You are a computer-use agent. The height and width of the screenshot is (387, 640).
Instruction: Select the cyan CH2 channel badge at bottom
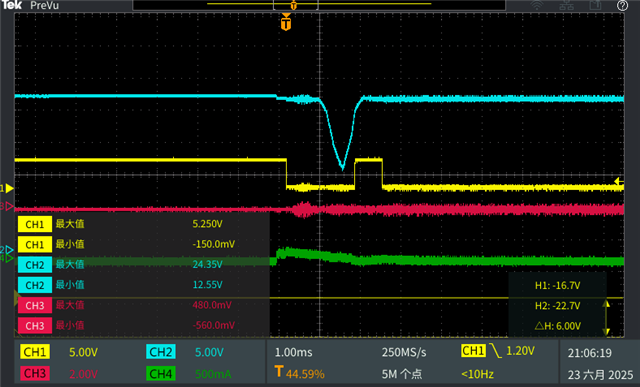(x=160, y=352)
